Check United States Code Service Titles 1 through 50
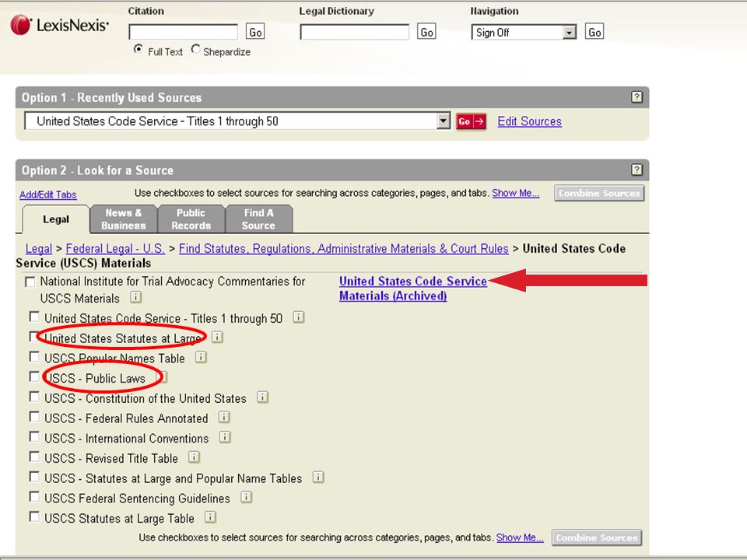Viewport: 747px width, 560px height. click(x=34, y=317)
